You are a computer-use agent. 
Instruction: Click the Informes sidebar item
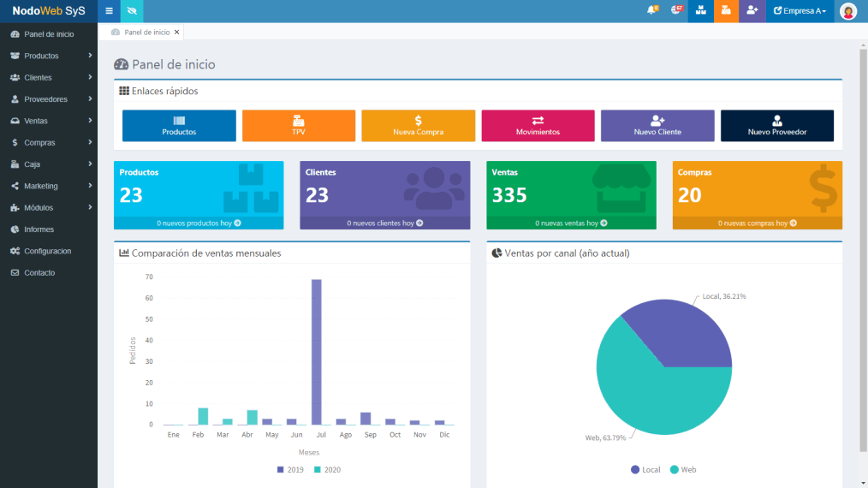[39, 229]
